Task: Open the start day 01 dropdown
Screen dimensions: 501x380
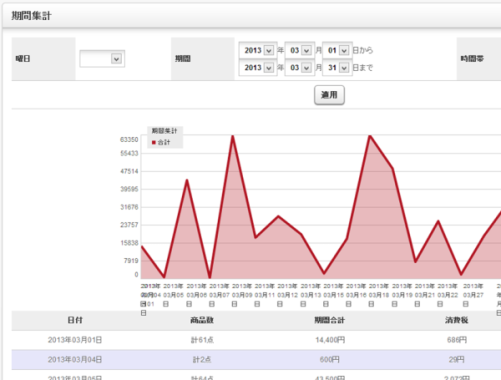Action: pos(337,50)
